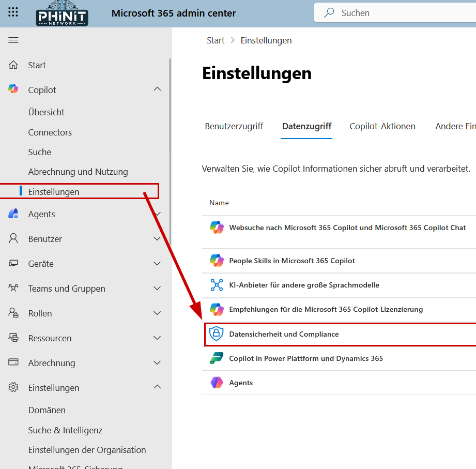The width and height of the screenshot is (476, 469).
Task: Collapse the navigation with the hamburger icon
Action: pyautogui.click(x=13, y=39)
